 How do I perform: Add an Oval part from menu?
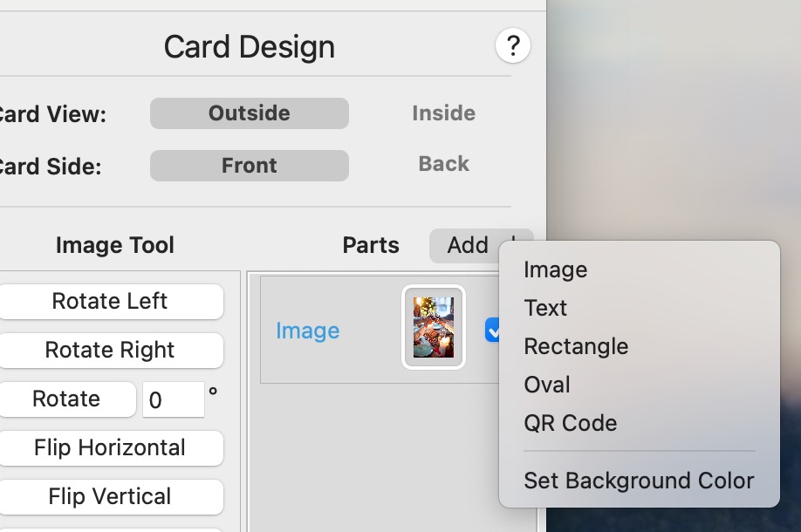[547, 385]
